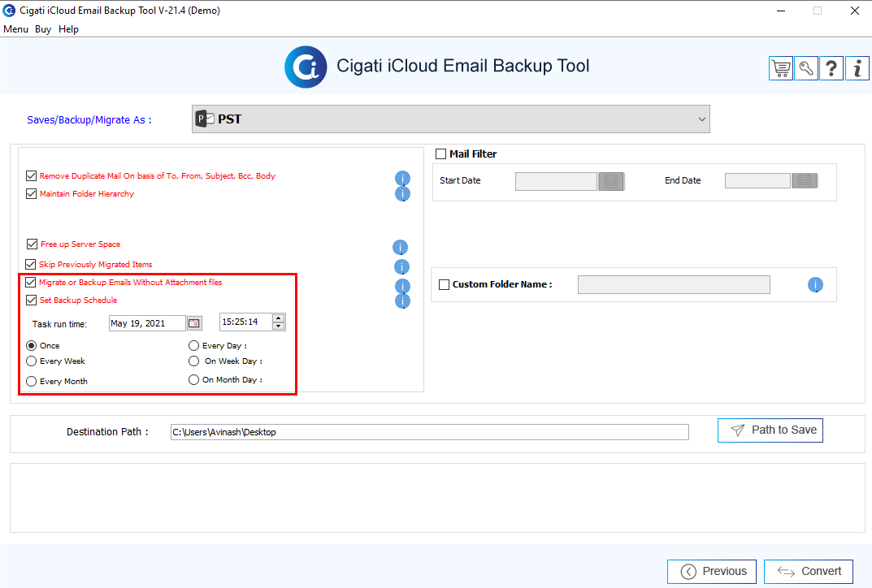Open the Help menu
Viewport: 872px width, 588px height.
[x=68, y=29]
